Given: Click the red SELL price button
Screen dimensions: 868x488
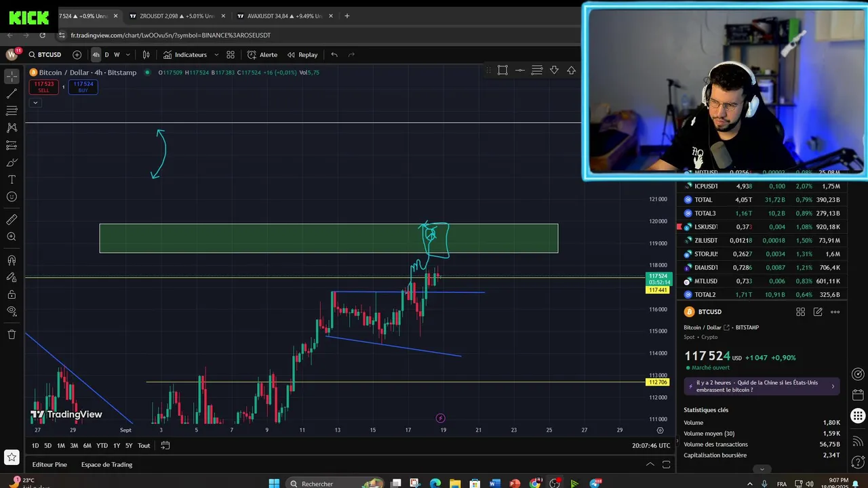Looking at the screenshot, I should coord(43,87).
